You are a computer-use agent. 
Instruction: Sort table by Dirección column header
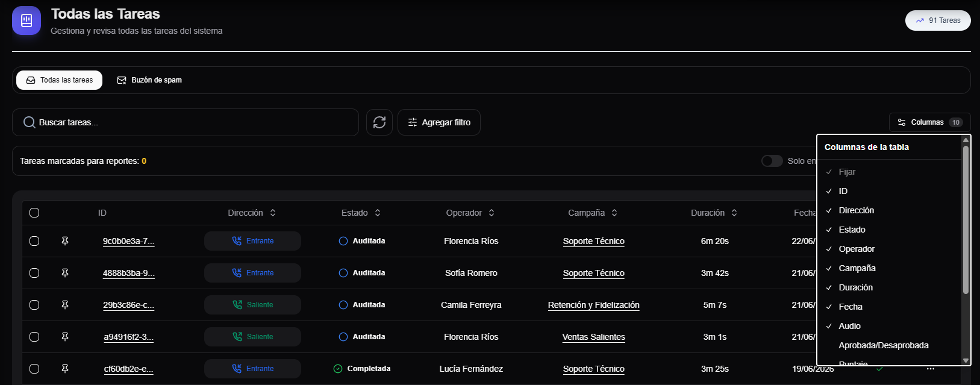coord(252,213)
